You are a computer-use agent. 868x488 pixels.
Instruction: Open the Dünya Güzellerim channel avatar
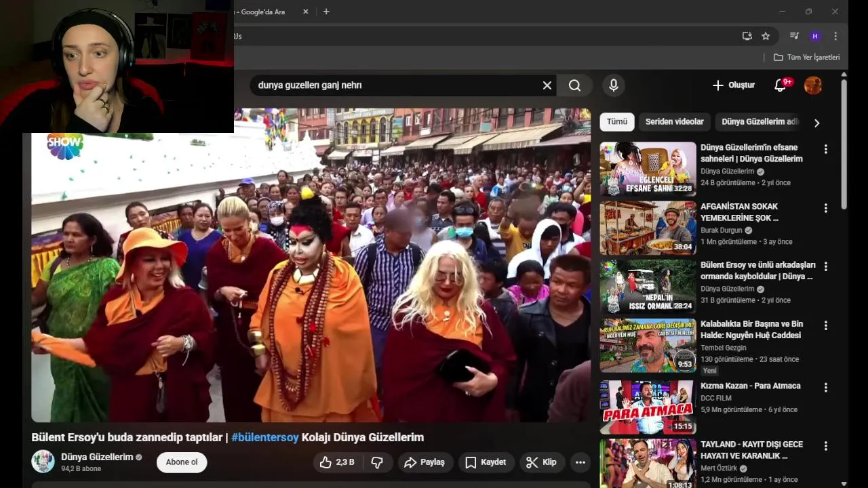click(x=43, y=462)
